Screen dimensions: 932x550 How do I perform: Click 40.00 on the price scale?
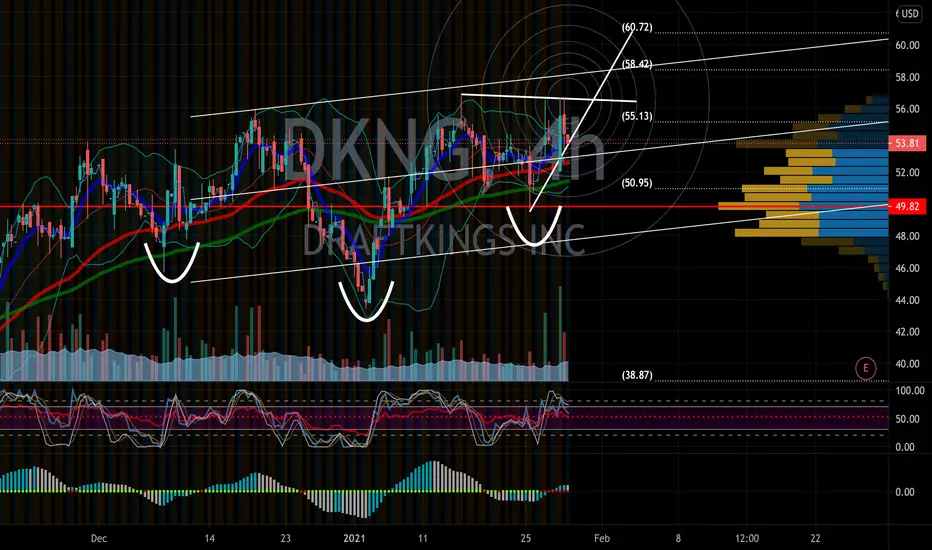[907, 364]
